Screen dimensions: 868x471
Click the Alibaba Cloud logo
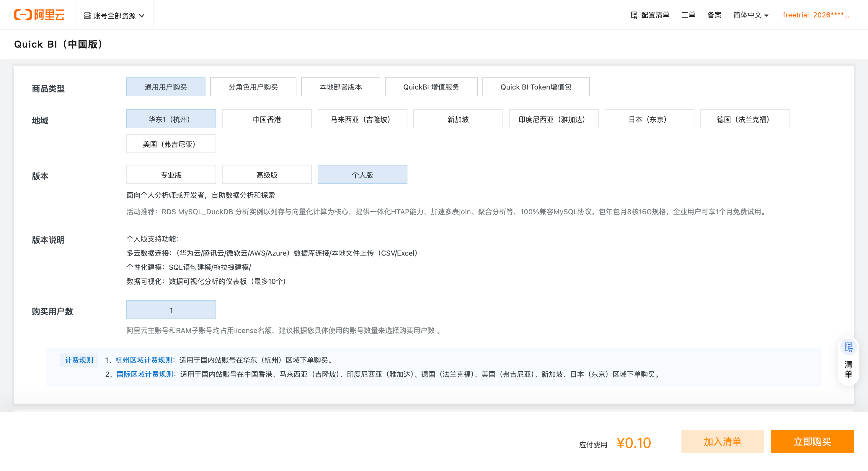click(39, 15)
